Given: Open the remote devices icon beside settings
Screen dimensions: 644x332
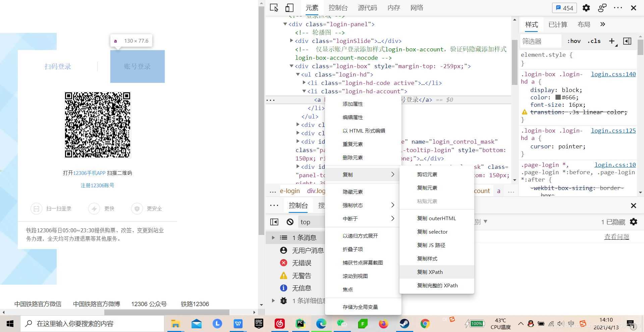Looking at the screenshot, I should pos(602,7).
